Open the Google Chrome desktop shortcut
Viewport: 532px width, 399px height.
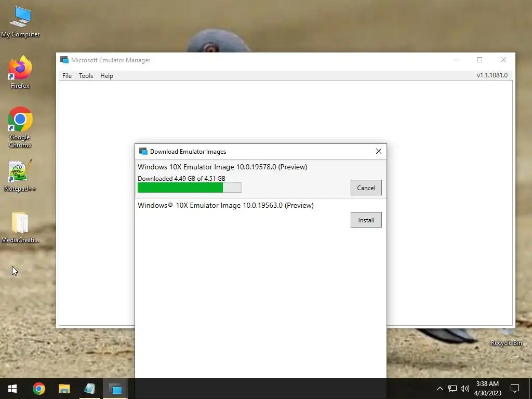coord(20,127)
